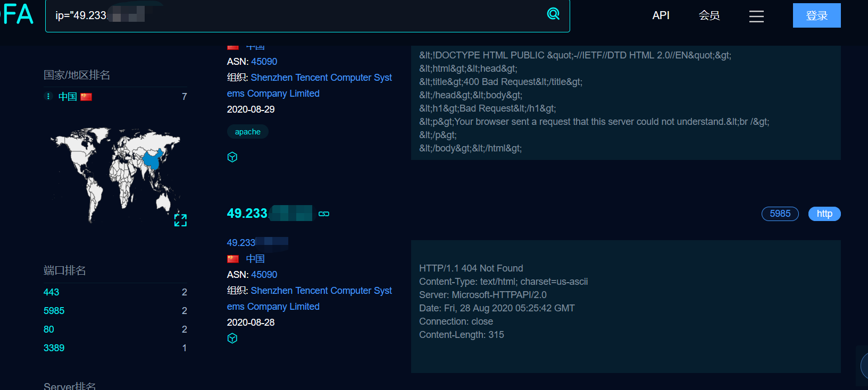868x390 pixels.
Task: Open the 会员 menu item
Action: pyautogui.click(x=709, y=15)
